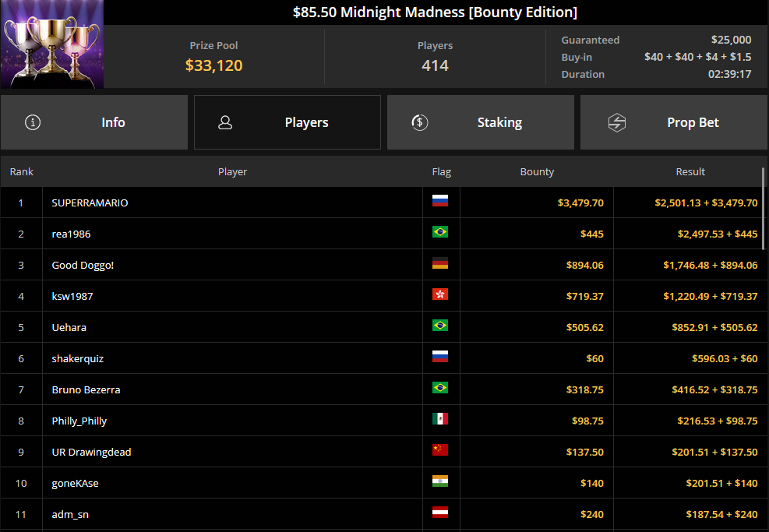This screenshot has height=532, width=769.
Task: Click the hexagon Prop Bet icon
Action: click(x=617, y=122)
